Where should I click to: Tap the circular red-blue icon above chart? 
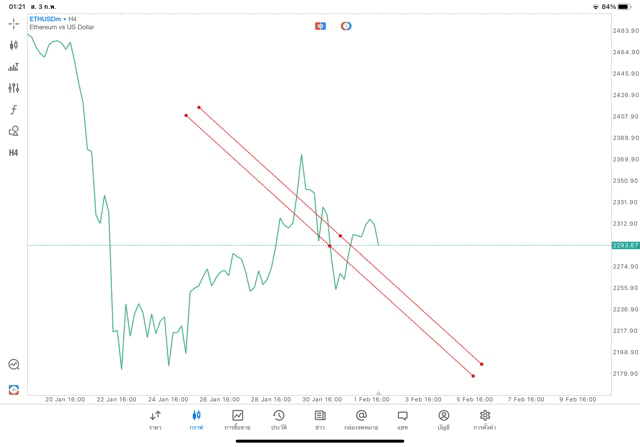pyautogui.click(x=346, y=26)
